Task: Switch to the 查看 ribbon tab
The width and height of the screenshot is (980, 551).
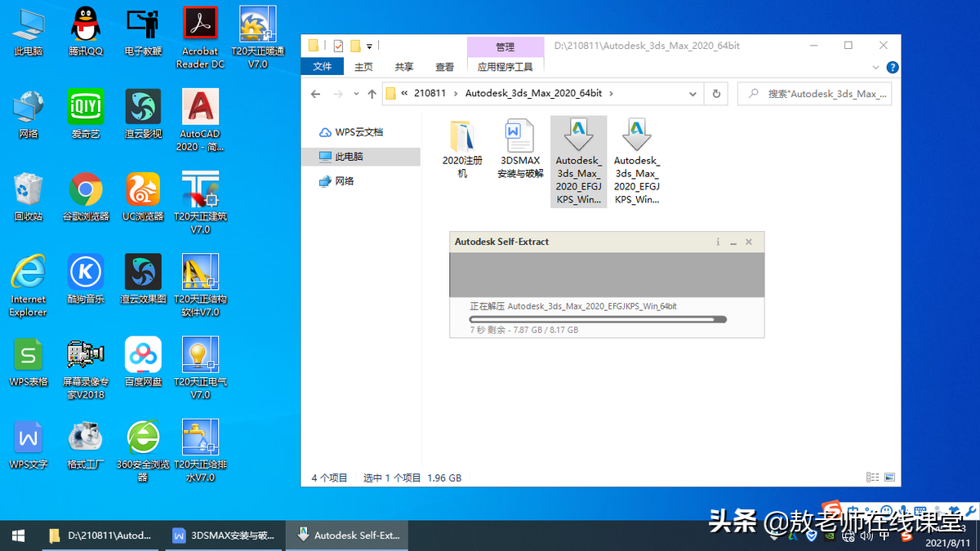Action: (x=444, y=68)
